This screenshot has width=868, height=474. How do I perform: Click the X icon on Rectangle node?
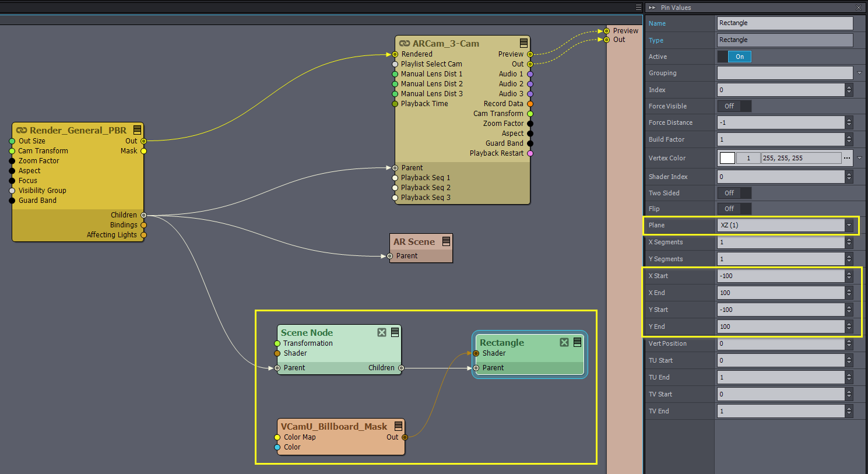564,342
